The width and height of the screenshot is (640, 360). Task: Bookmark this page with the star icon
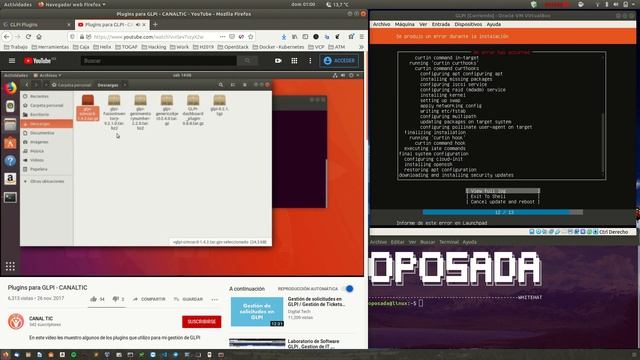pos(251,37)
